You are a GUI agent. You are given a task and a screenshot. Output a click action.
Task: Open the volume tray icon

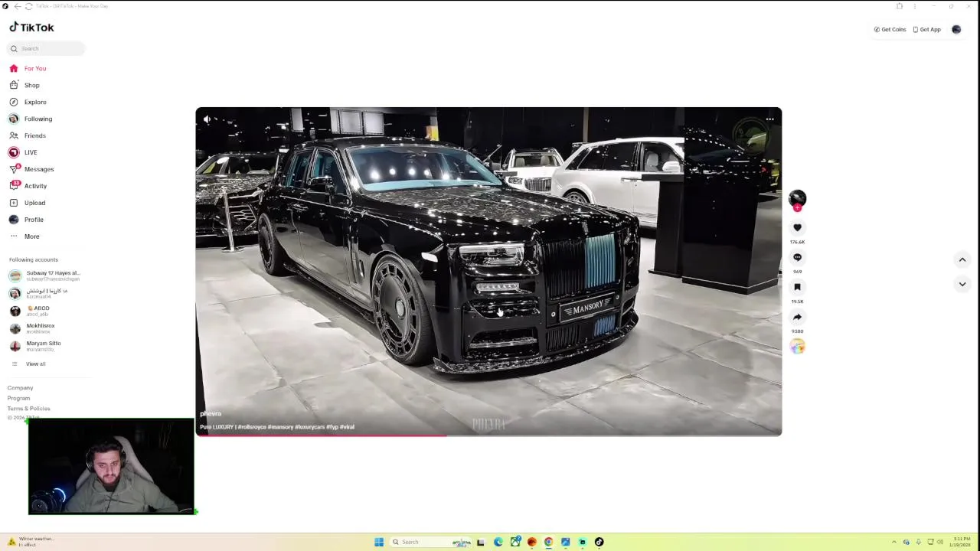tap(939, 542)
